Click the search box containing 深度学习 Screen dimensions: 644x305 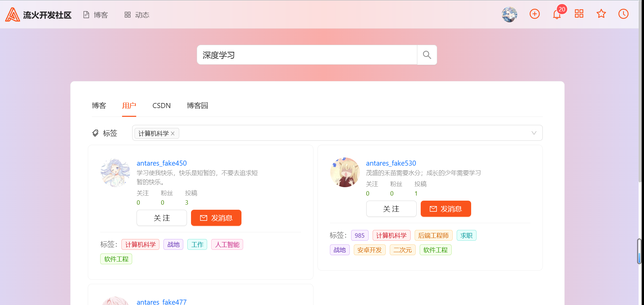(307, 55)
